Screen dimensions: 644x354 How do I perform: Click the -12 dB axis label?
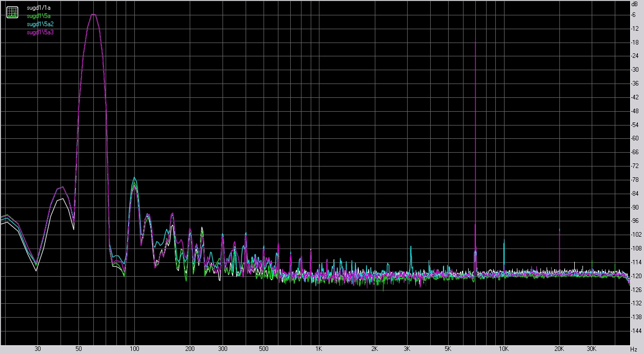point(634,28)
